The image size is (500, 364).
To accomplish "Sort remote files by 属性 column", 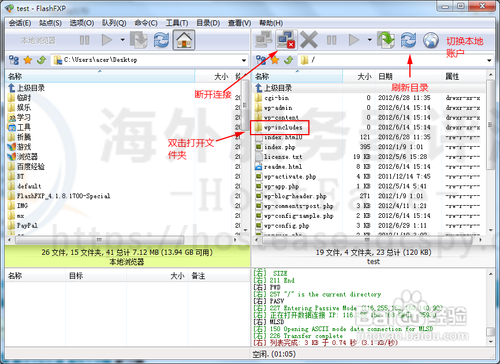I will (x=464, y=76).
